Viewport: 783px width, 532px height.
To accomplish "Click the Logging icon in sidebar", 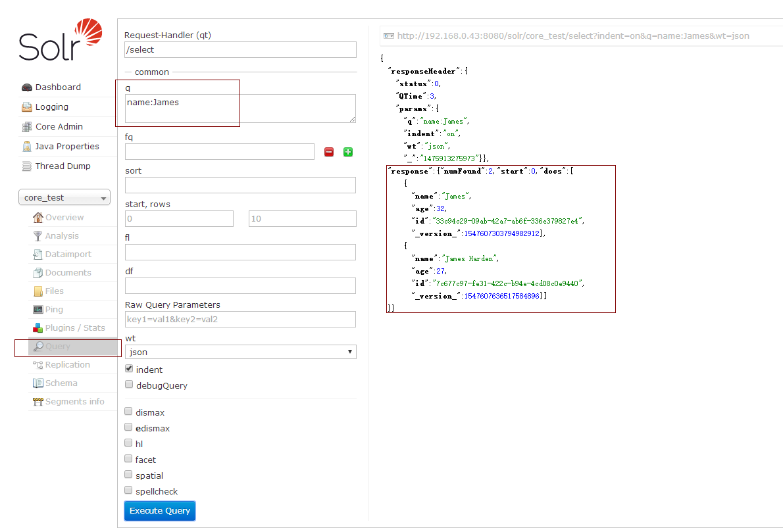I will click(x=26, y=107).
